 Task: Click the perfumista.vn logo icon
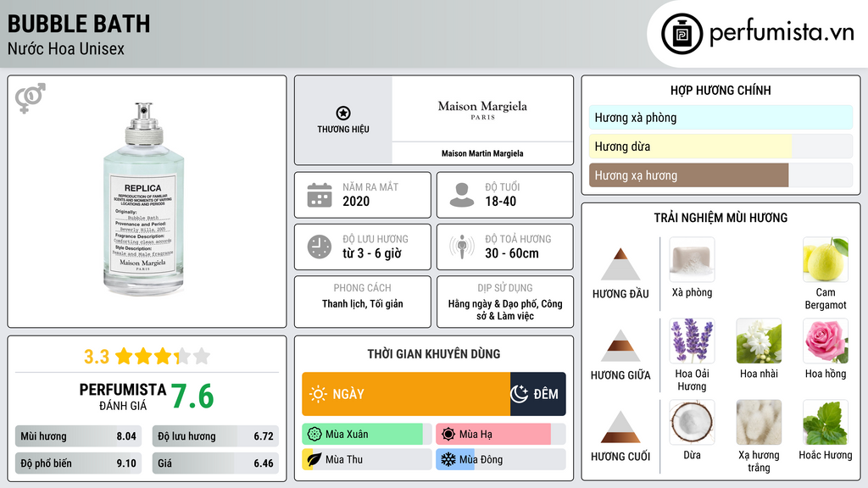[x=680, y=34]
